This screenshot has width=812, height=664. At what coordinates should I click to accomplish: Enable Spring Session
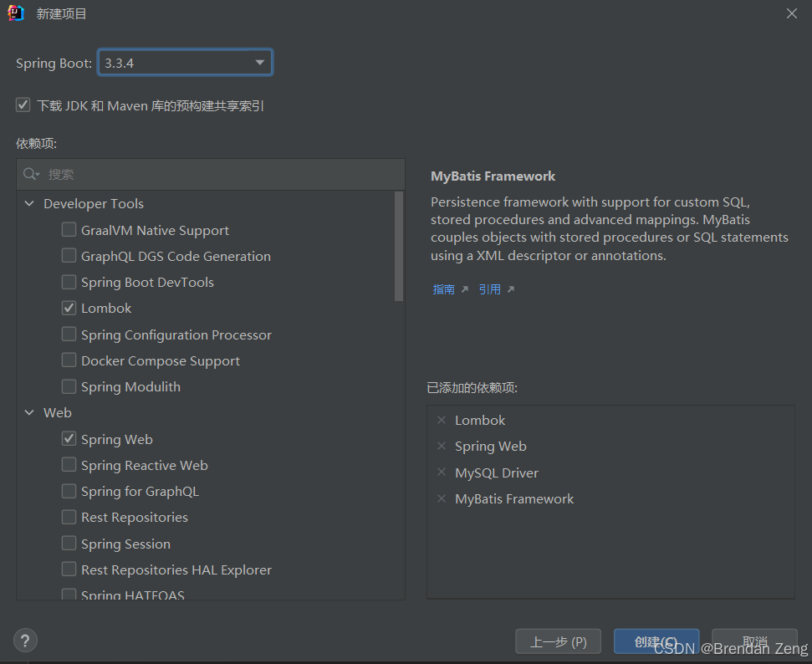[69, 544]
